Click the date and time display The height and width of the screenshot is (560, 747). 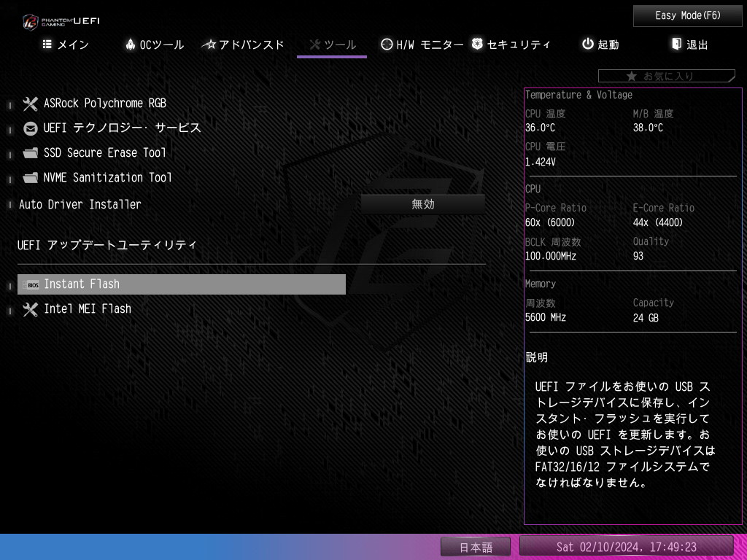626,547
